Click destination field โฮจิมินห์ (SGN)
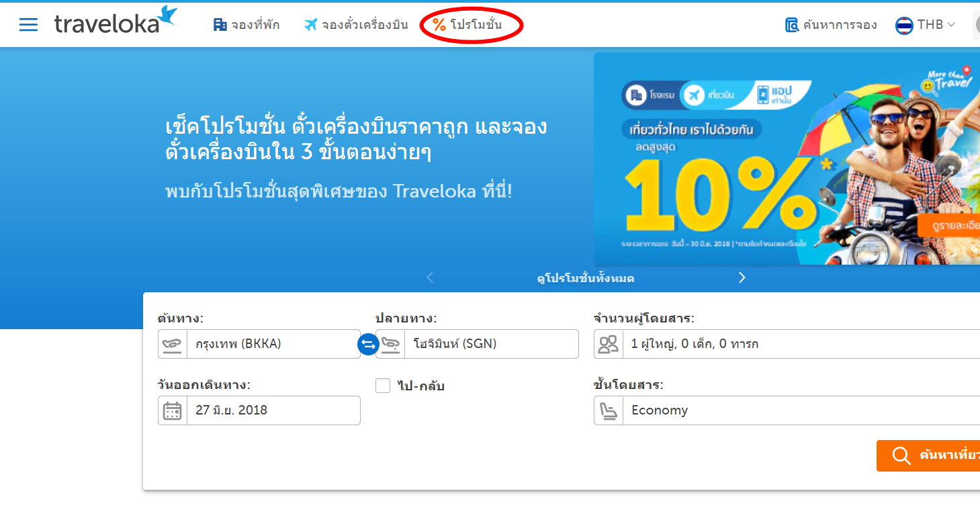 click(x=477, y=344)
